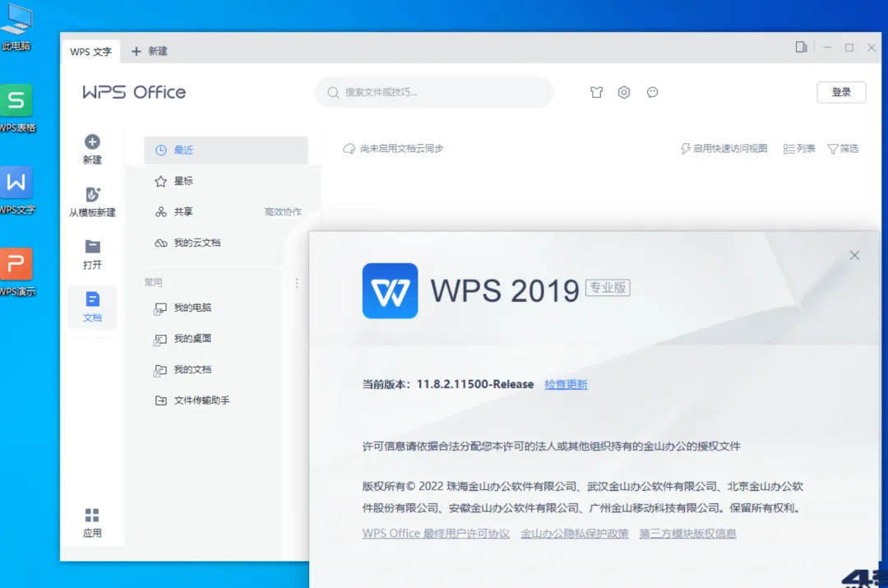Click the version text 11.8.2.11500-Release
This screenshot has width=888, height=588.
(475, 385)
